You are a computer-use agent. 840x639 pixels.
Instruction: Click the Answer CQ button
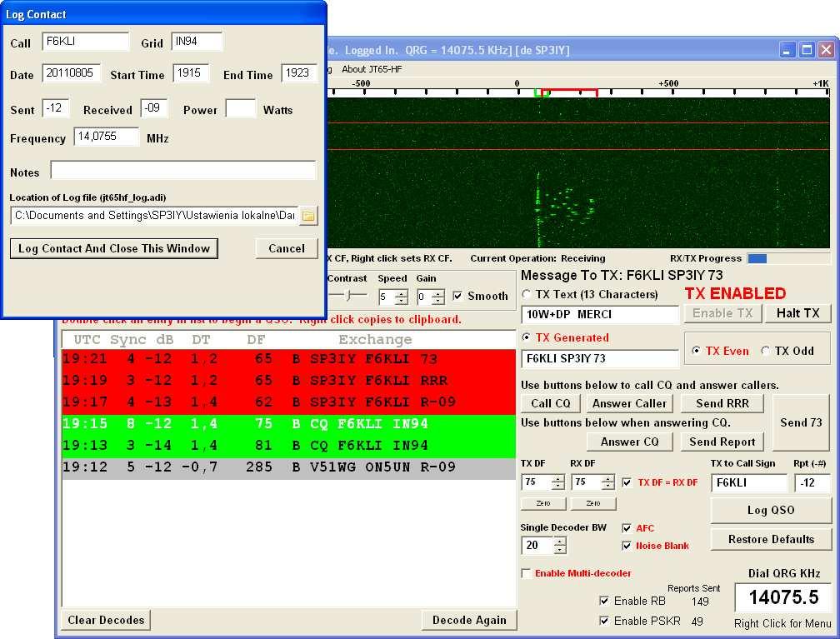pyautogui.click(x=629, y=442)
